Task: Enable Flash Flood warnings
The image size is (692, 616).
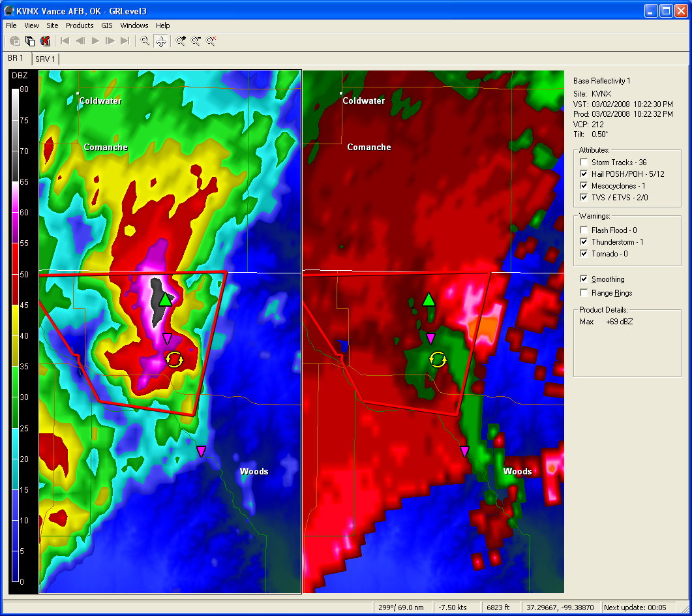Action: point(584,230)
